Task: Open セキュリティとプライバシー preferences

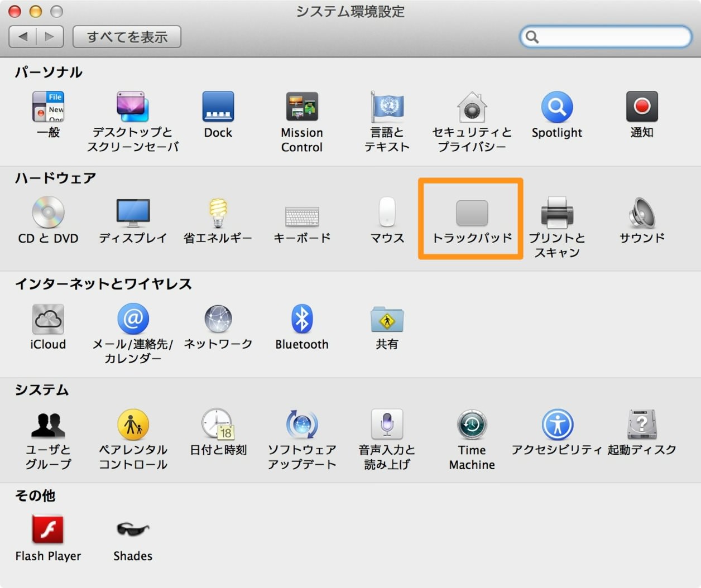Action: (472, 107)
